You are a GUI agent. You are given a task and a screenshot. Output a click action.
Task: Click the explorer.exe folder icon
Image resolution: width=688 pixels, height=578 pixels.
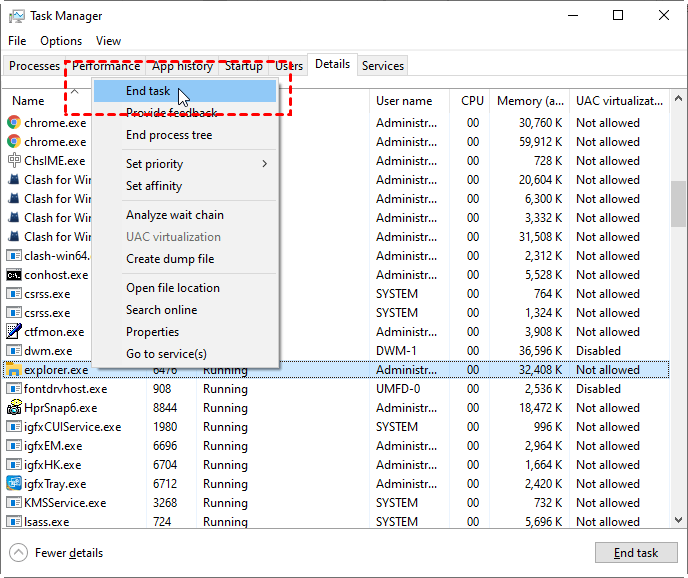coord(14,370)
